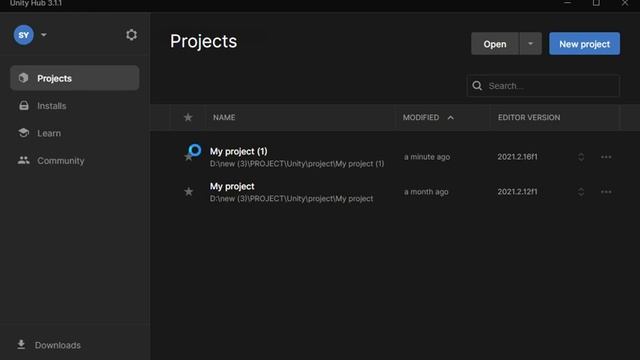640x360 pixels.
Task: Click the Downloads arrow icon
Action: 21,344
